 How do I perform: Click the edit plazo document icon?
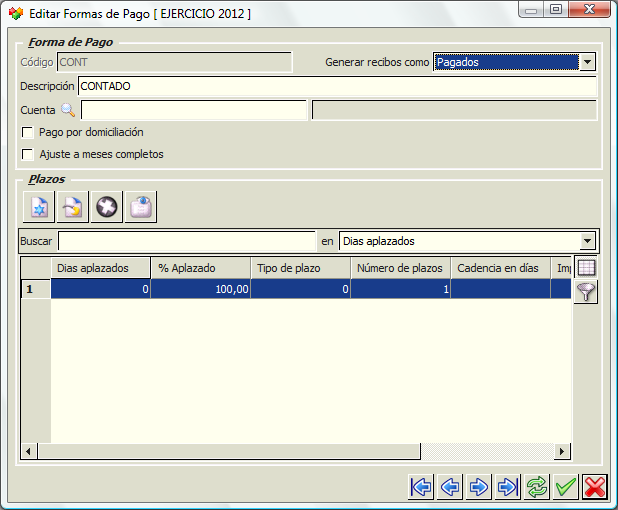tap(73, 207)
